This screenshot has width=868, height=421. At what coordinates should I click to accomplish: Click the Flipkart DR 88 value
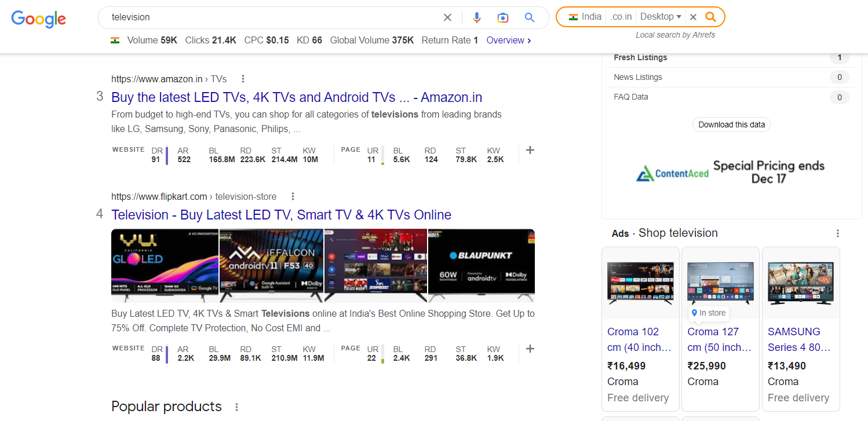coord(155,358)
